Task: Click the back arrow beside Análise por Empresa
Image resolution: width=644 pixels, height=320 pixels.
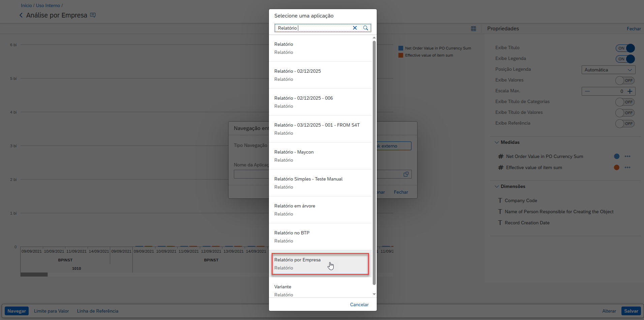Action: [x=21, y=15]
